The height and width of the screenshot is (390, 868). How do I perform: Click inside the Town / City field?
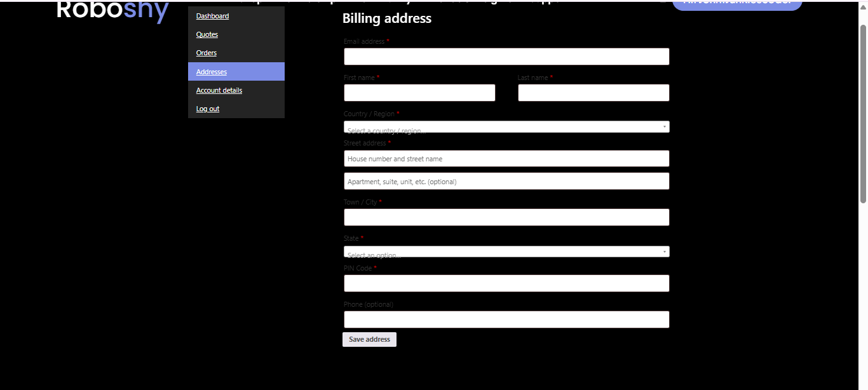click(x=506, y=217)
